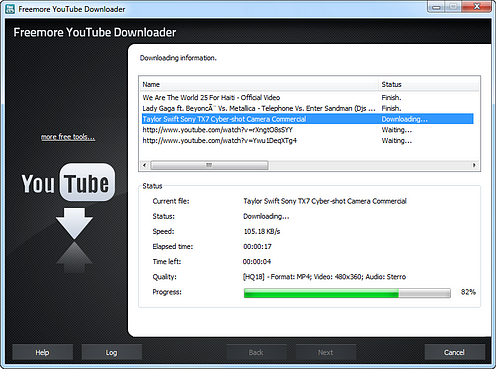496x369 pixels.
Task: Click the time left value 00:00:04
Action: coord(257,262)
